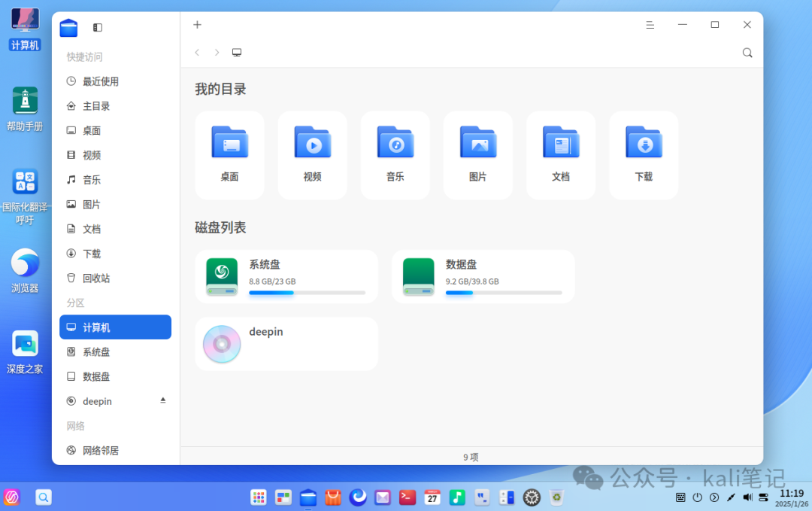Image resolution: width=812 pixels, height=511 pixels.
Task: Open the calendar dock icon
Action: [x=432, y=497]
